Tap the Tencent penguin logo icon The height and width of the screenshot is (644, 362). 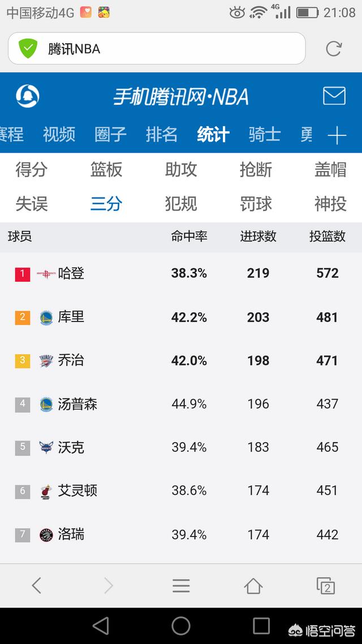pyautogui.click(x=27, y=96)
